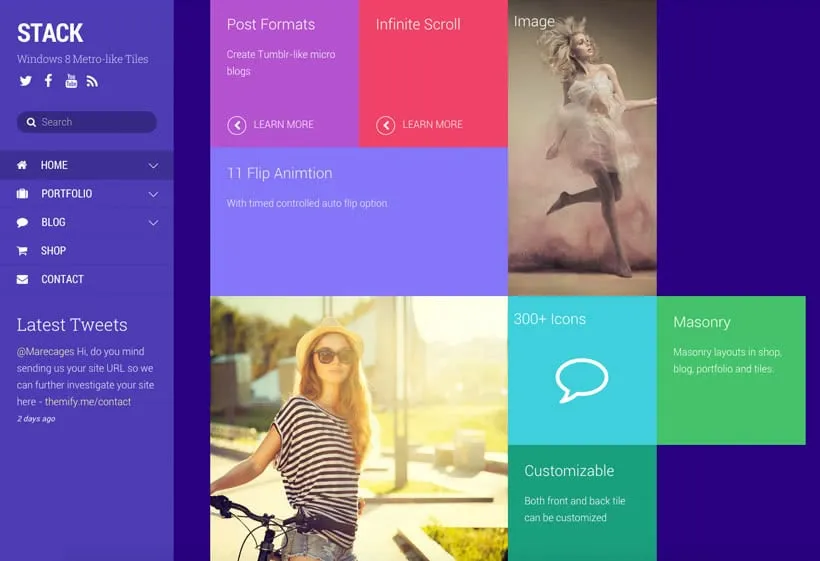The image size is (820, 561).
Task: Click the speech bubble icon beside Blog
Action: tap(22, 222)
